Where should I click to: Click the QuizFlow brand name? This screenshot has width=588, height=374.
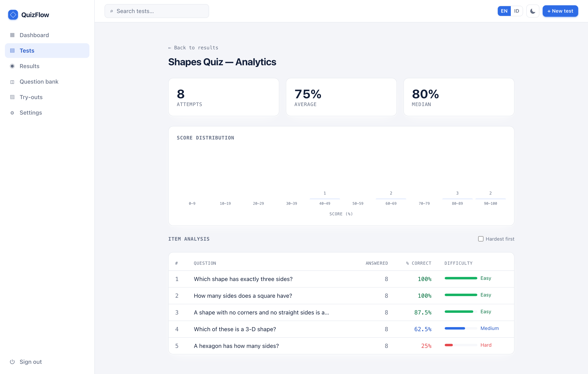(x=35, y=15)
